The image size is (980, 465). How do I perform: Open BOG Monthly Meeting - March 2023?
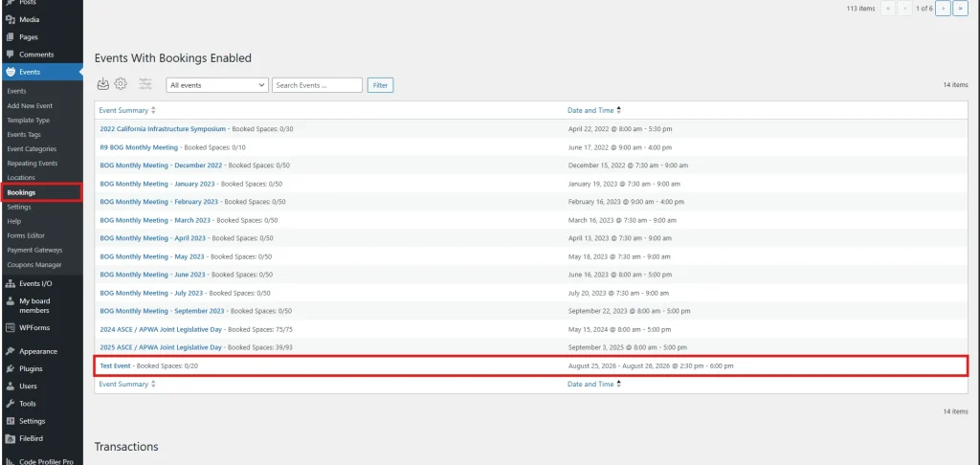coord(155,220)
